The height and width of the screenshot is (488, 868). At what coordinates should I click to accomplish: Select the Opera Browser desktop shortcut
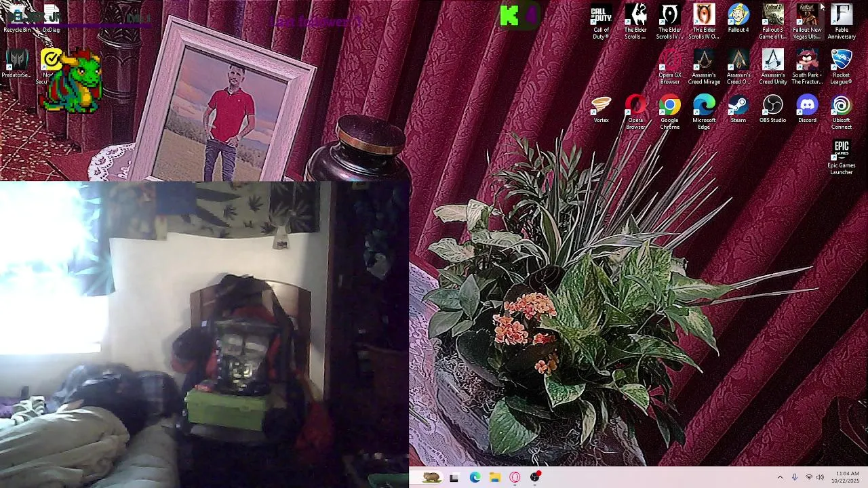click(x=635, y=113)
